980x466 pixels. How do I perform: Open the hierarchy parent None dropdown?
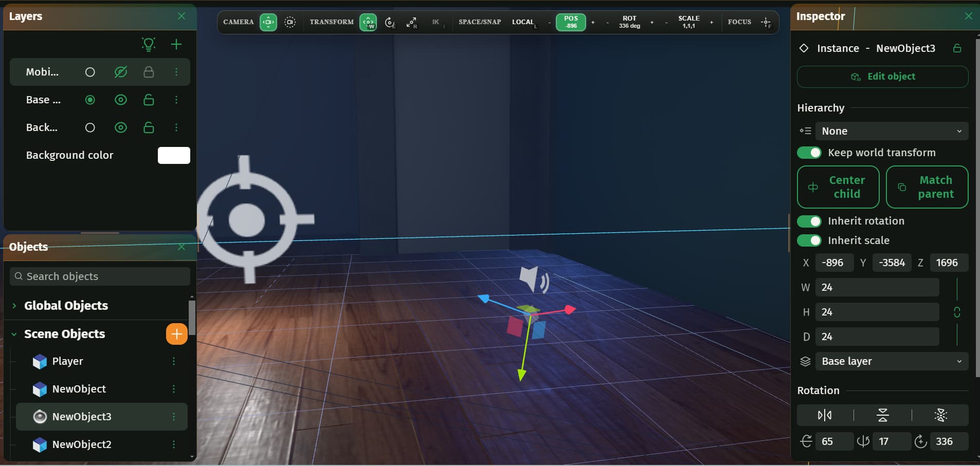pyautogui.click(x=891, y=131)
